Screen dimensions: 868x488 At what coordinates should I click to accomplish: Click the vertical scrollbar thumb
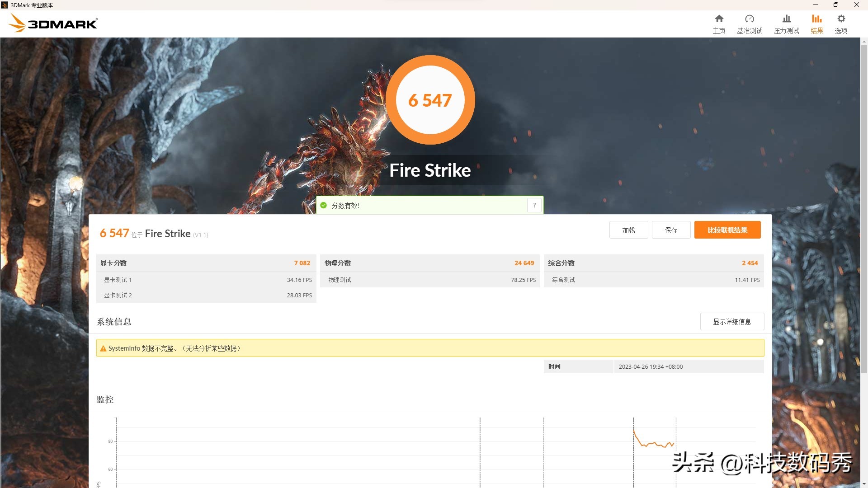point(864,208)
